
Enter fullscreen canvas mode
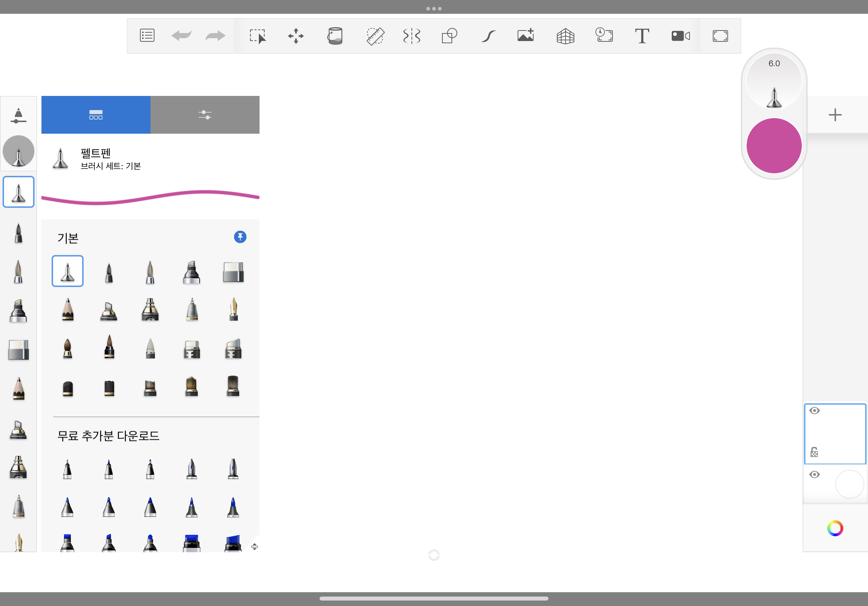point(720,36)
